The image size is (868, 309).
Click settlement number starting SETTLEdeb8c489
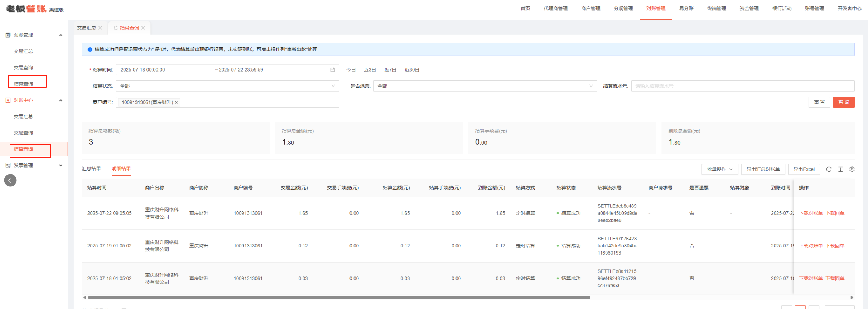(x=617, y=213)
